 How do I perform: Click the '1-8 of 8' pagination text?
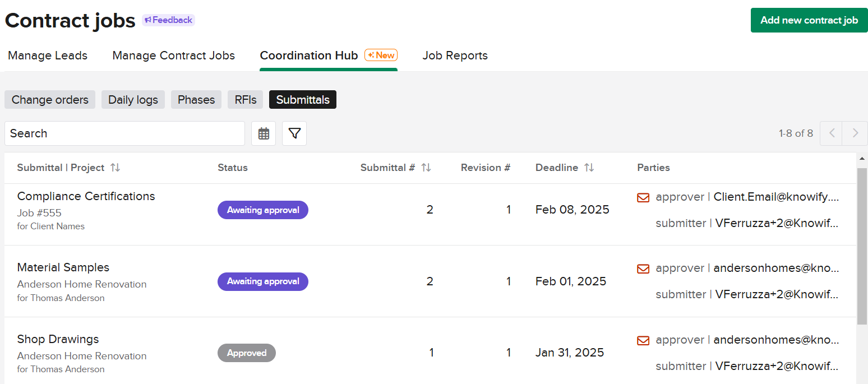coord(796,133)
